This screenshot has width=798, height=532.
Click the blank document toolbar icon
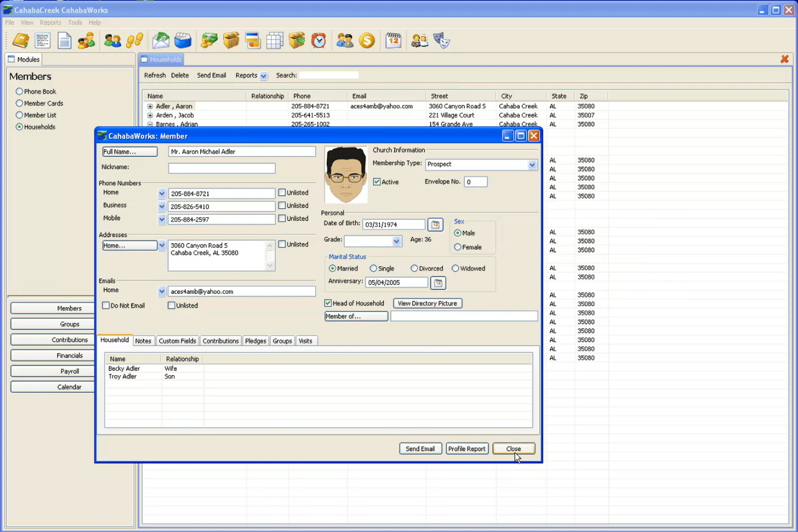[64, 40]
